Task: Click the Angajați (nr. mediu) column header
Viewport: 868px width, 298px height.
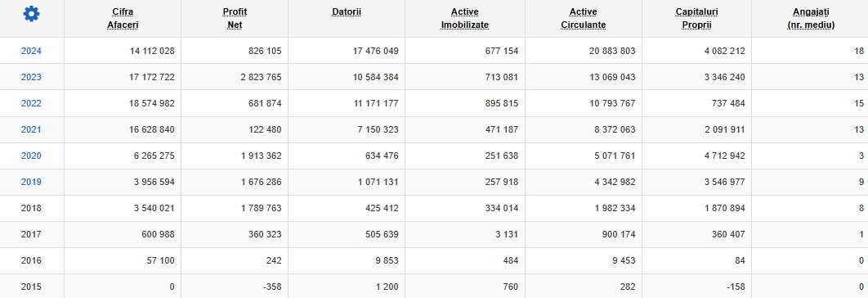Action: (811, 18)
